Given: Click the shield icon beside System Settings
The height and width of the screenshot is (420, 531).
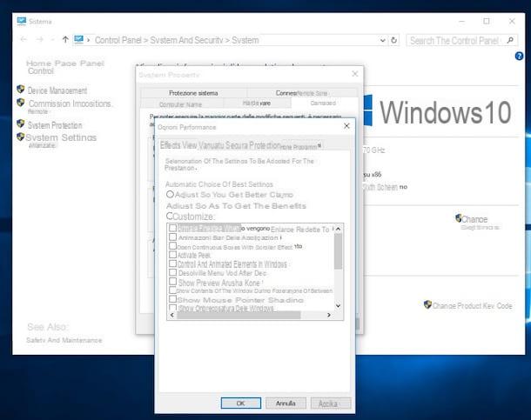Looking at the screenshot, I should 21,137.
